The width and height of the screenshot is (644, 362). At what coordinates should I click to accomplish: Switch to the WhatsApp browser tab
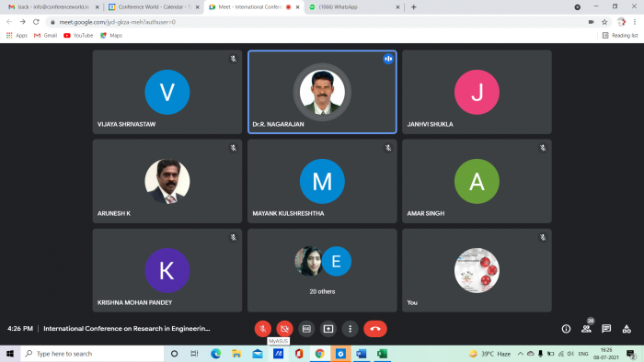tap(354, 7)
